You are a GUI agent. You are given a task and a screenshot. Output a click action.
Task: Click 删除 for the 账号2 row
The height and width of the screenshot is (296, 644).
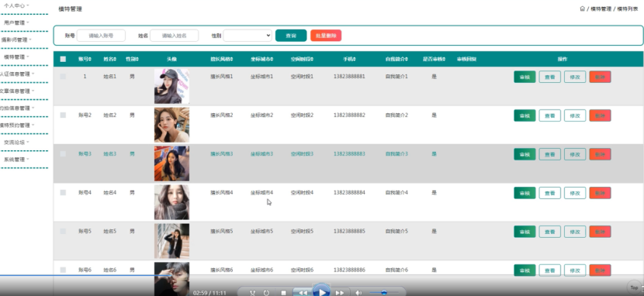[600, 115]
